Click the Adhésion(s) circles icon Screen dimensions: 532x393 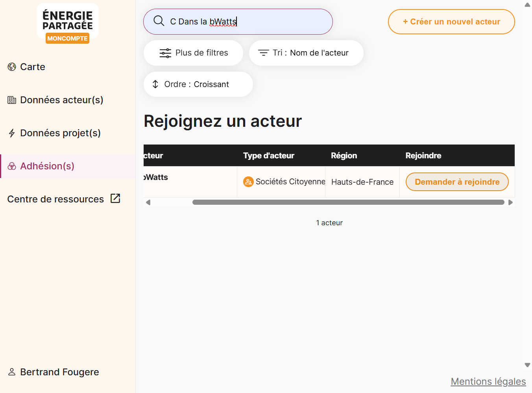click(x=12, y=166)
